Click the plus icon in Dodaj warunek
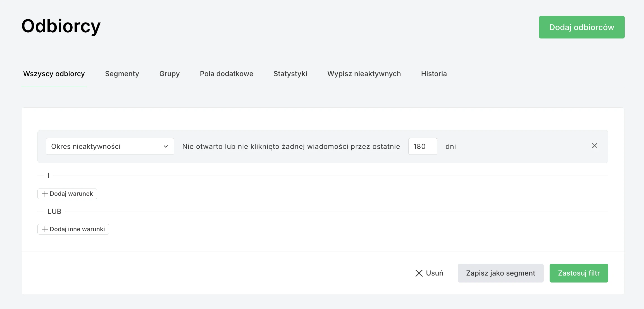Viewport: 644px width, 309px height. (45, 194)
